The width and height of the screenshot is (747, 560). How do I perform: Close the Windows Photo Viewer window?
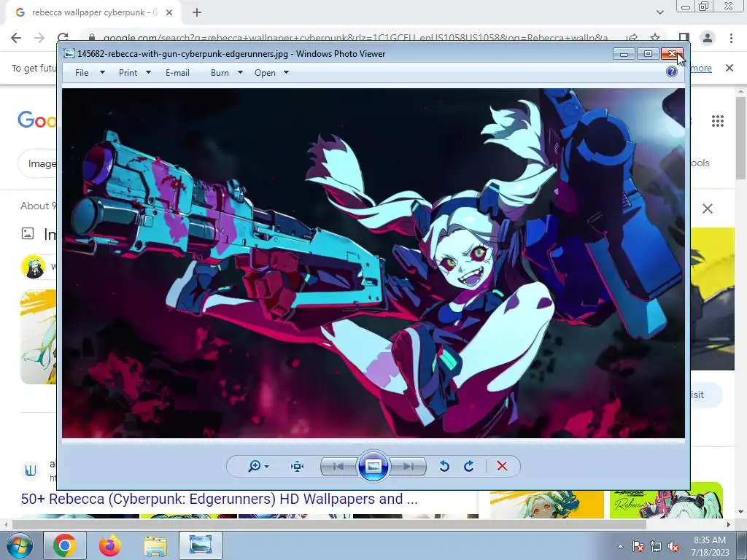click(x=672, y=53)
